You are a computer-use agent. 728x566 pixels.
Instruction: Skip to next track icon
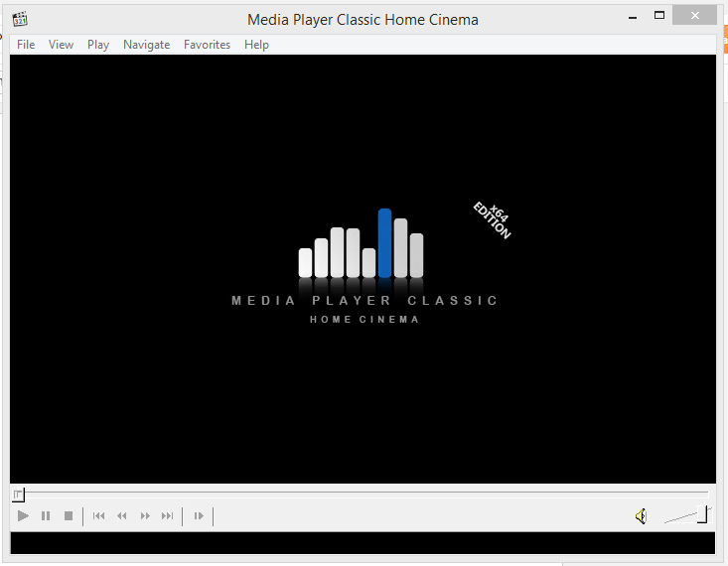point(167,515)
